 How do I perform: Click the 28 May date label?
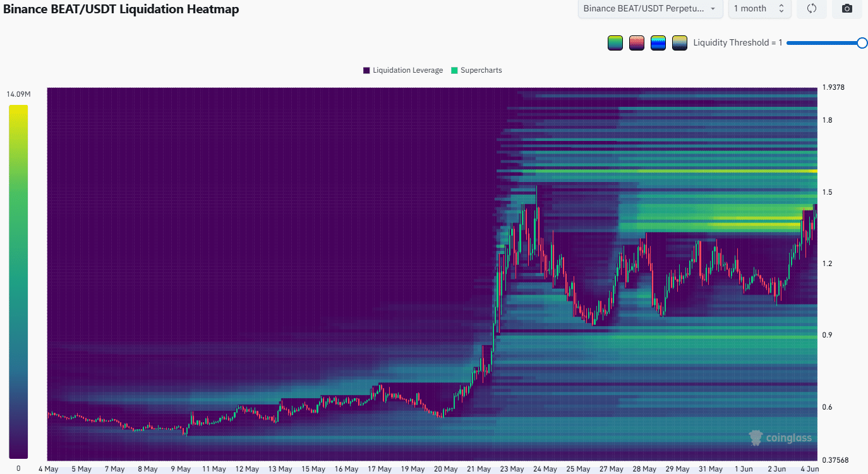(645, 469)
